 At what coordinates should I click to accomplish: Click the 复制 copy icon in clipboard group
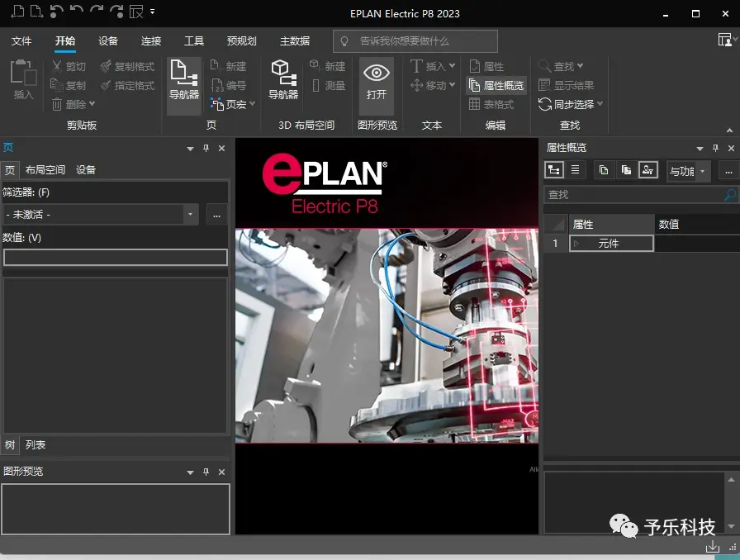57,85
